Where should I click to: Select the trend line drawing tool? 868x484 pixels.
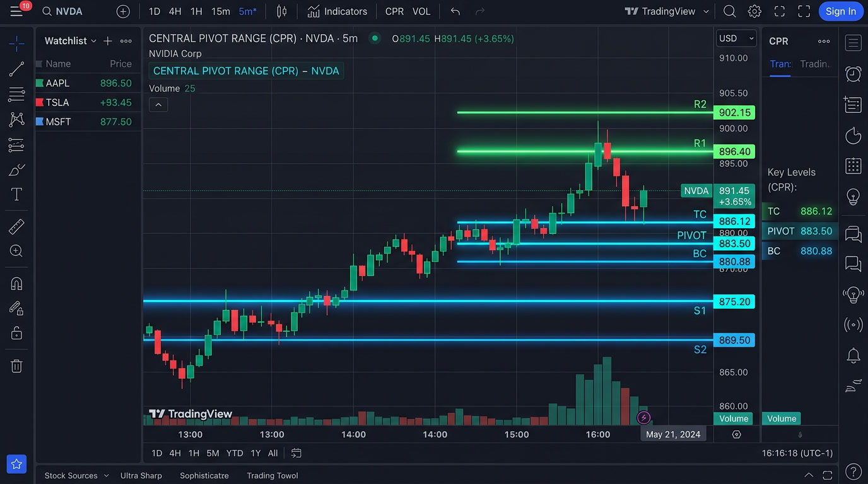[x=16, y=69]
